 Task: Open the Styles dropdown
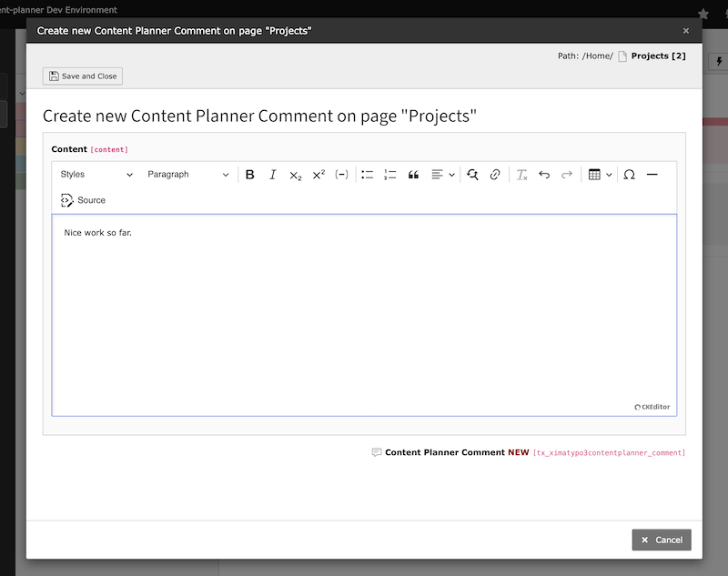[96, 174]
